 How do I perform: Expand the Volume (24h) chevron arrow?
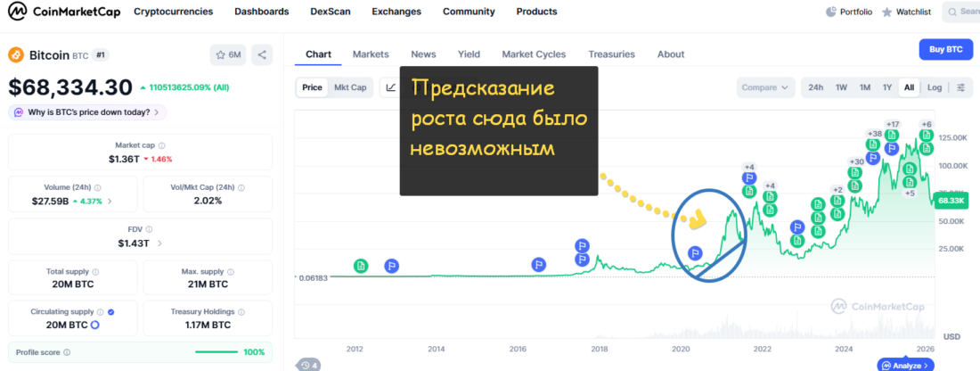[x=110, y=202]
